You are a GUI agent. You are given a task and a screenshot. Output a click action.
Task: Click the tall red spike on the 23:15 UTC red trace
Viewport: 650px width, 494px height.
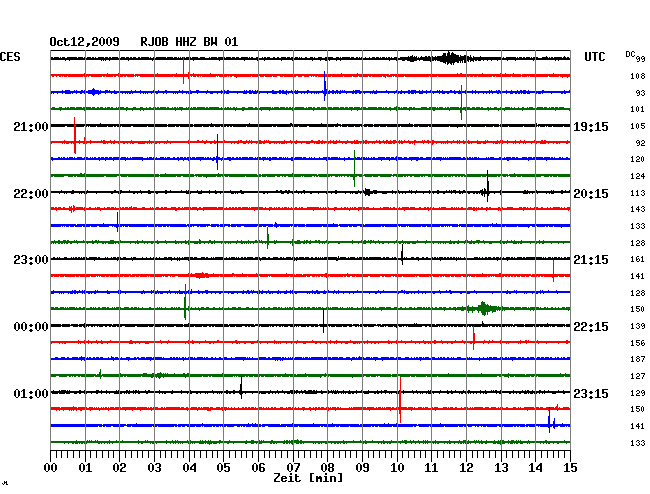coord(400,400)
